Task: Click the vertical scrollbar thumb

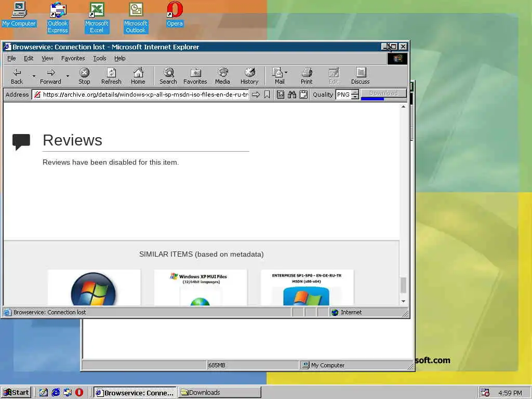Action: point(403,285)
